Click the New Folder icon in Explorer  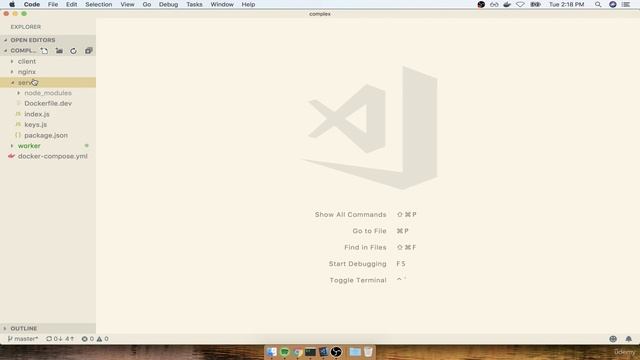(x=59, y=51)
